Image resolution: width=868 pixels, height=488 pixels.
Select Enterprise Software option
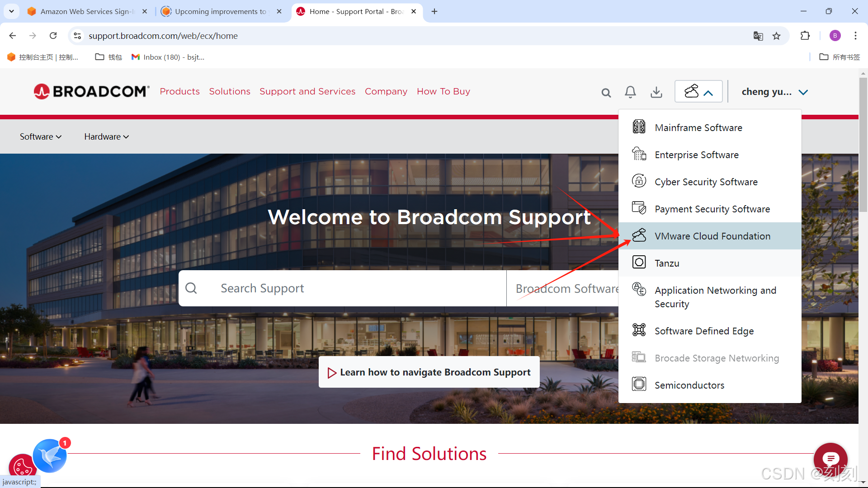pos(710,155)
